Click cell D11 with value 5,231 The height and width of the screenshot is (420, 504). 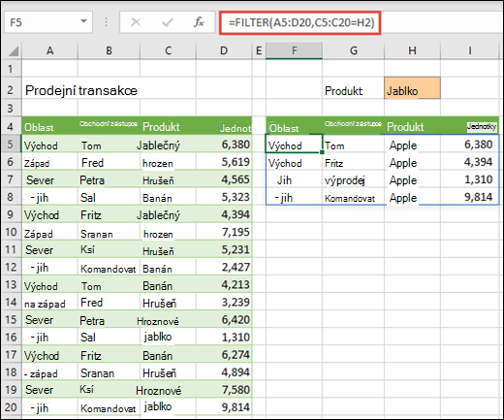(x=224, y=249)
